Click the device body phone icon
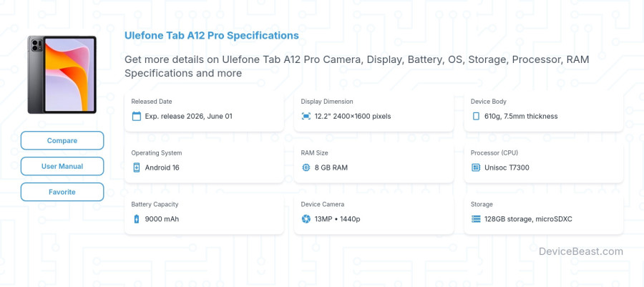This screenshot has height=287, width=644. [476, 116]
